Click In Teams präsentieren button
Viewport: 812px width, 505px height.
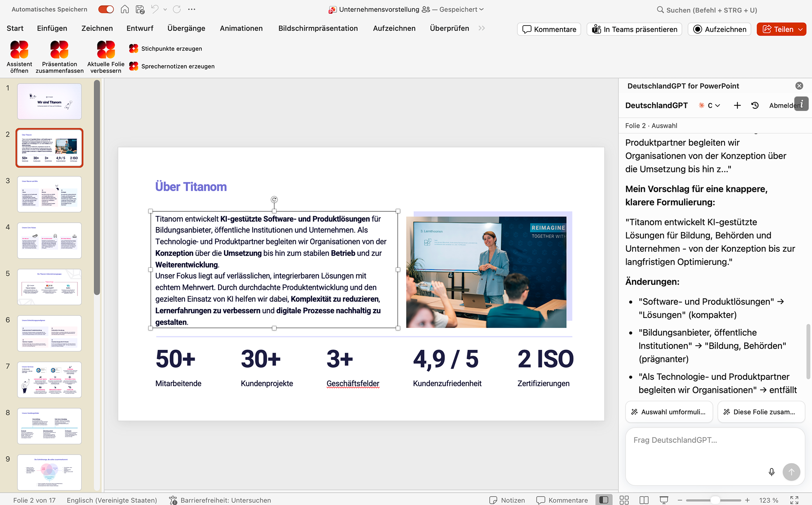(x=635, y=29)
